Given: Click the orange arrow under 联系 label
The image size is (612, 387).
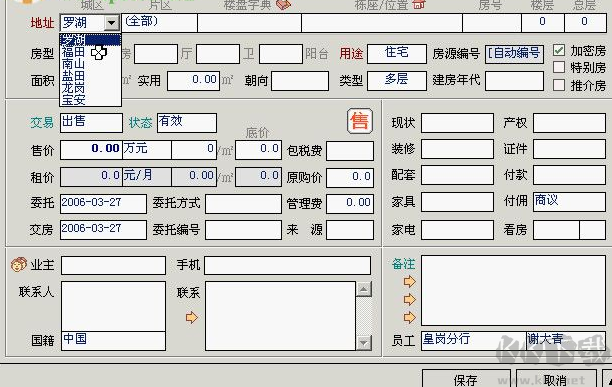Looking at the screenshot, I should [192, 317].
